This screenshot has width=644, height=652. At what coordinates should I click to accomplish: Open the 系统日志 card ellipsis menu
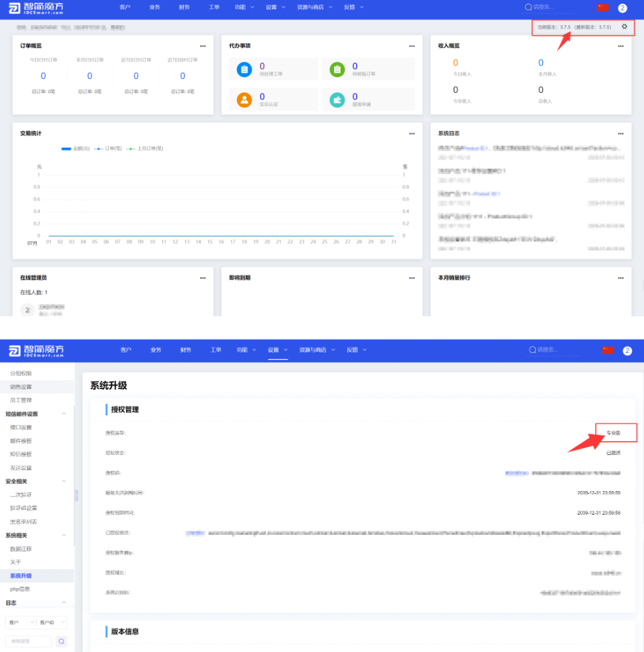tap(620, 133)
